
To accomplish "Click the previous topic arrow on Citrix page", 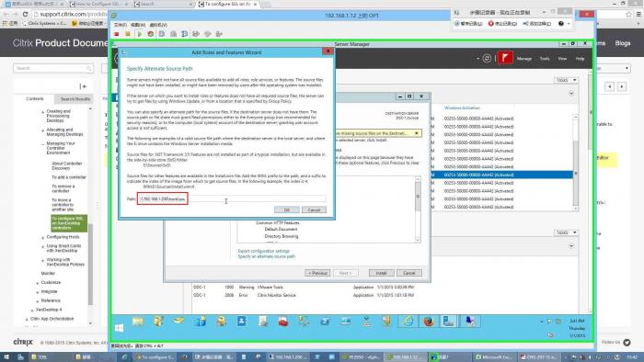I will pos(609,86).
